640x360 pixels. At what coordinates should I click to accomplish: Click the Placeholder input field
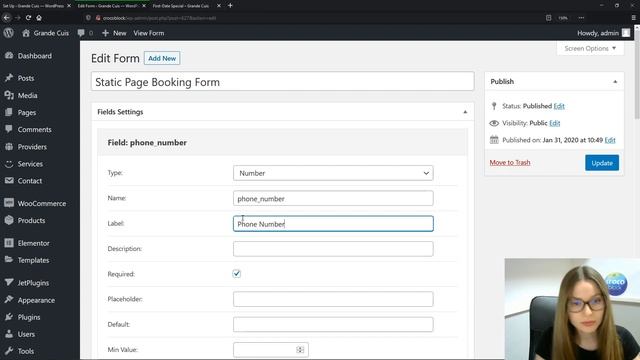(x=333, y=299)
